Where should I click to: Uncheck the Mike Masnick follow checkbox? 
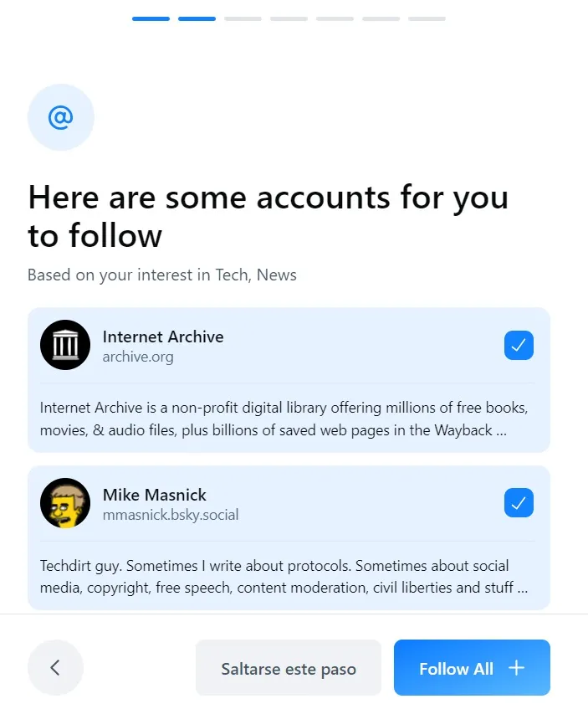pyautogui.click(x=519, y=503)
